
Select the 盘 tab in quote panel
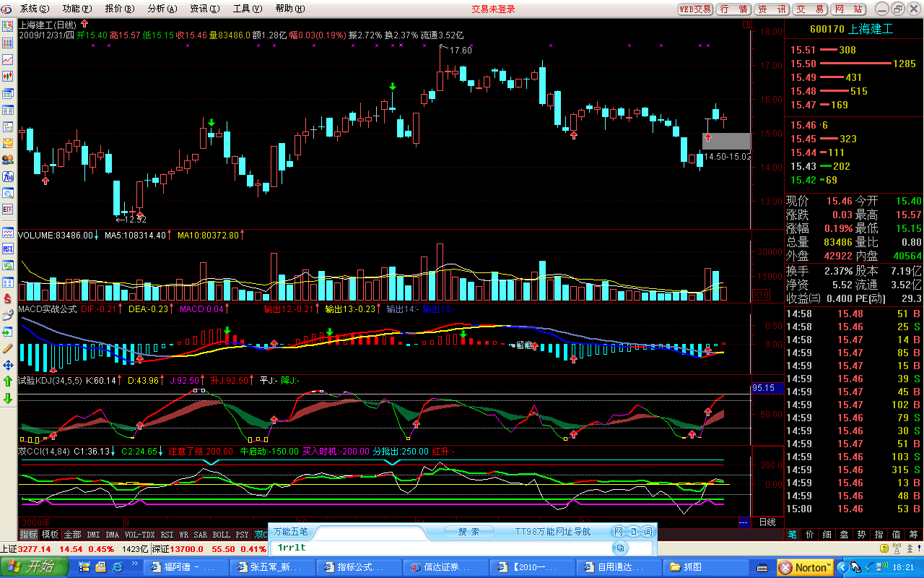pyautogui.click(x=845, y=534)
